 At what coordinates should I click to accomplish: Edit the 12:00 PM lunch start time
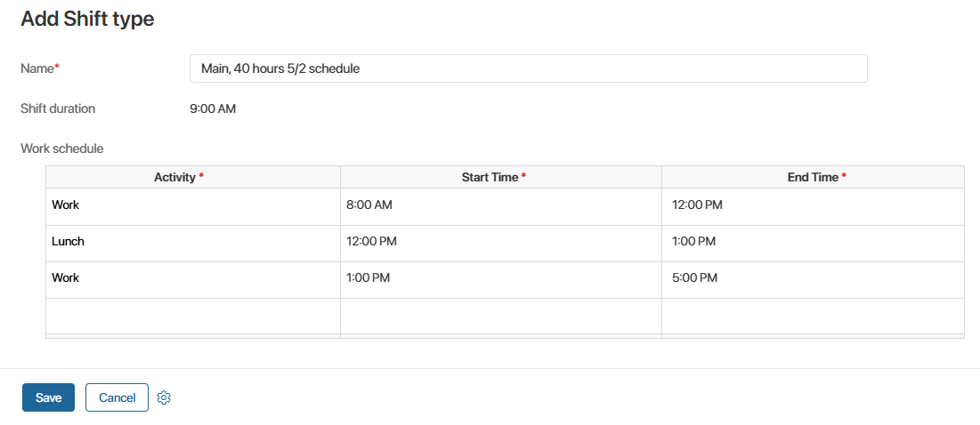[x=500, y=242]
